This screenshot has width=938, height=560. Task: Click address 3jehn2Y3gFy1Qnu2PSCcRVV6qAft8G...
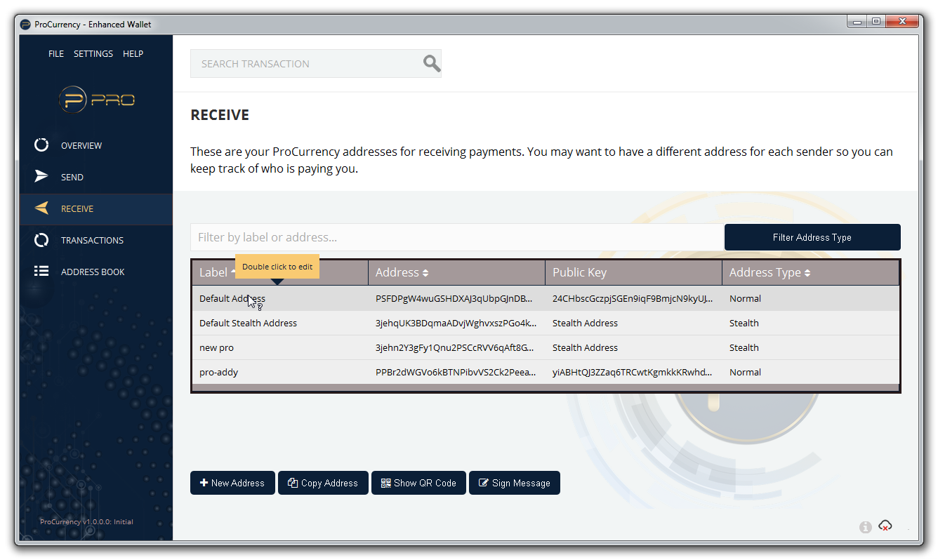pos(455,348)
